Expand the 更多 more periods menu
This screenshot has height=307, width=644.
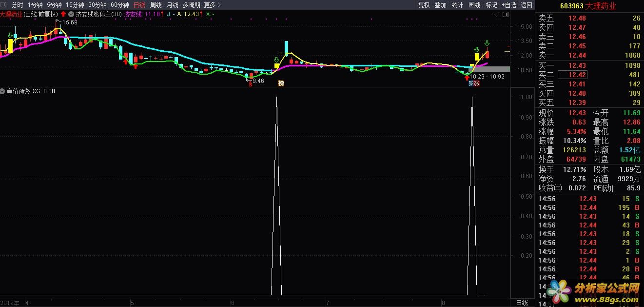pos(212,5)
